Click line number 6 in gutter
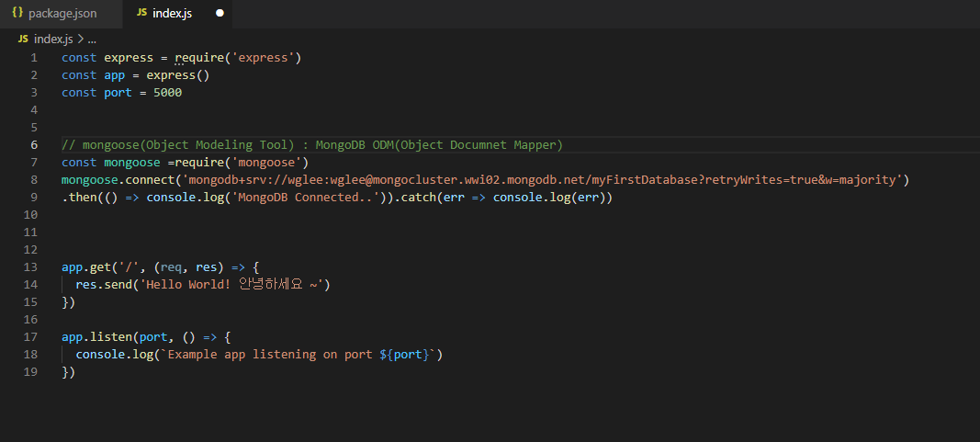980x442 pixels. (x=34, y=145)
